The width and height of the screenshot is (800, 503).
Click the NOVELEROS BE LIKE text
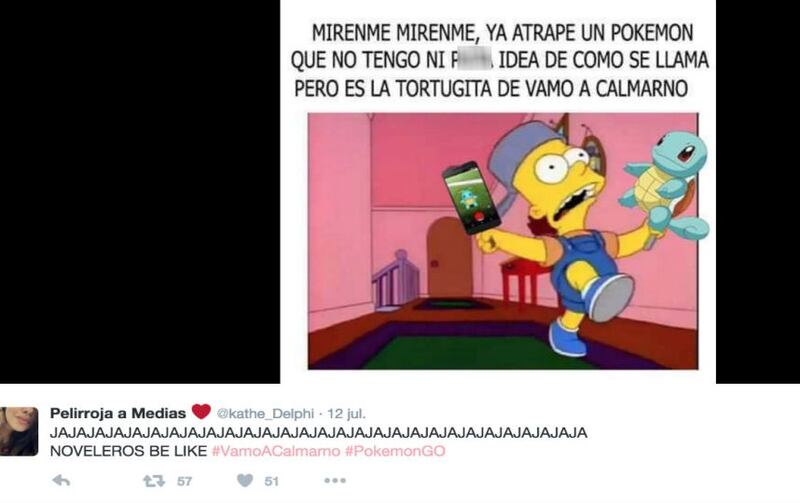(129, 451)
